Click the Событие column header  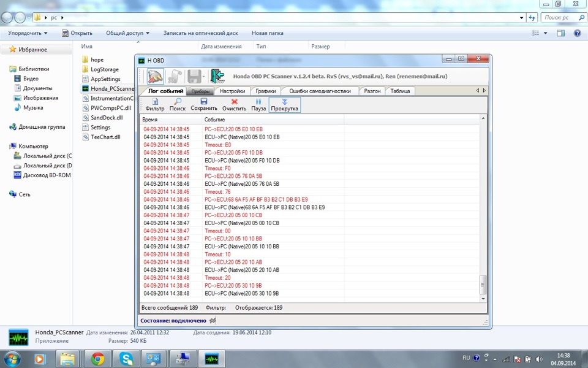coord(273,120)
